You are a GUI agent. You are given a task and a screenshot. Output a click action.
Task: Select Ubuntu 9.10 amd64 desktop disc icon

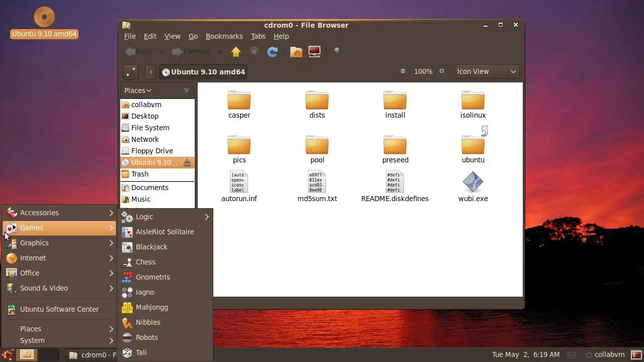[x=44, y=23]
